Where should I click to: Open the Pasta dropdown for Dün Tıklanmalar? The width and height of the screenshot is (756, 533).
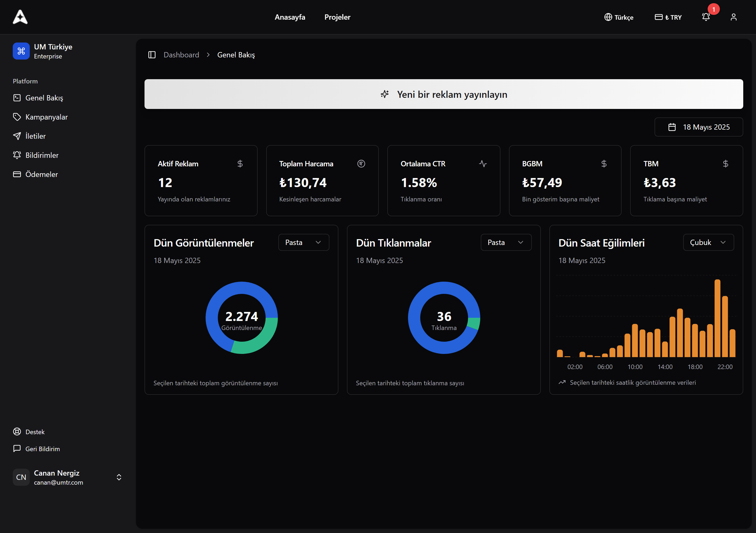pos(506,242)
